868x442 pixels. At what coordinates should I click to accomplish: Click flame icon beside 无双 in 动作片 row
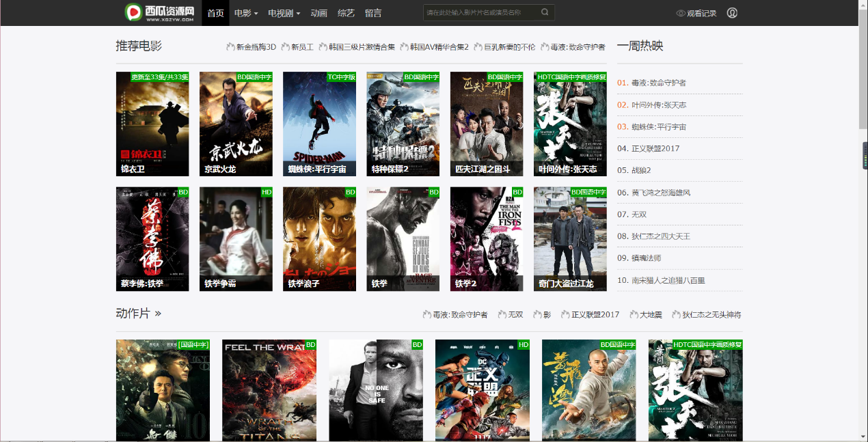(502, 315)
